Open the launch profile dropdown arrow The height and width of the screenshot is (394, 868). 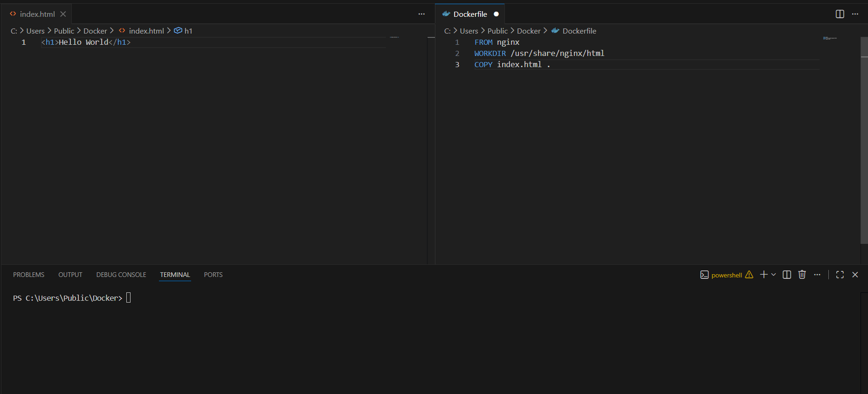tap(774, 275)
